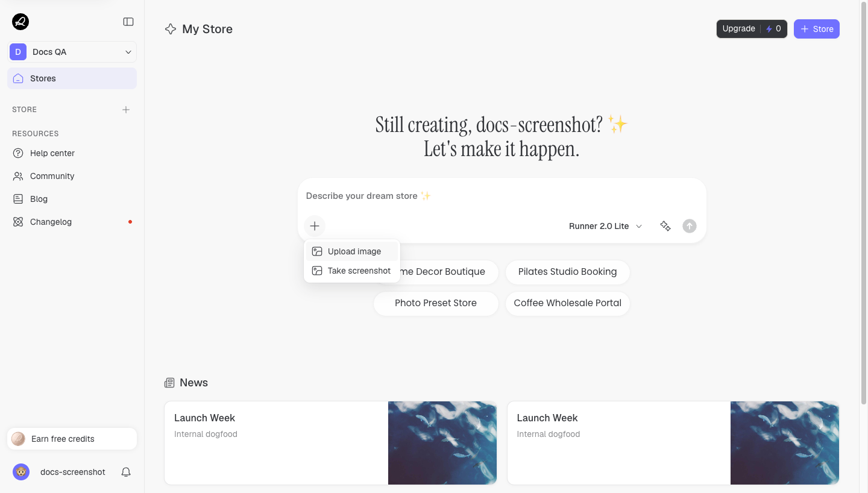
Task: Open the Docs QA workspace dropdown
Action: [x=72, y=52]
